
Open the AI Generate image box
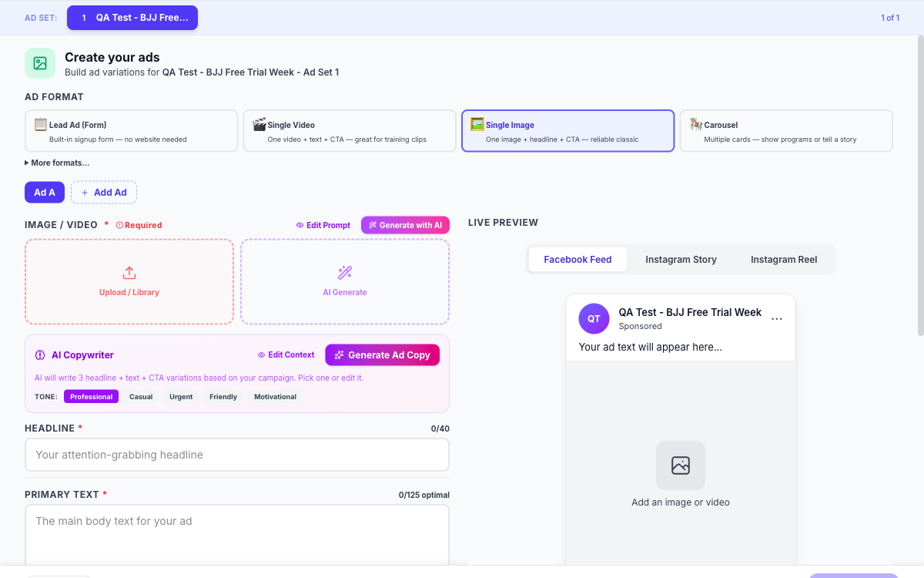(x=345, y=281)
